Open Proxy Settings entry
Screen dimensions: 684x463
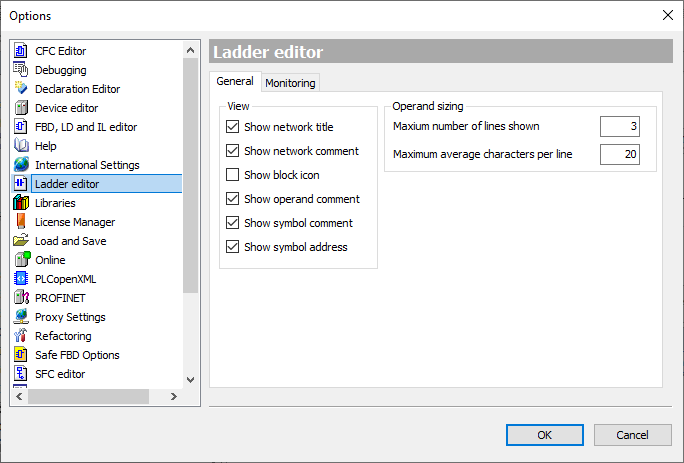coord(70,317)
